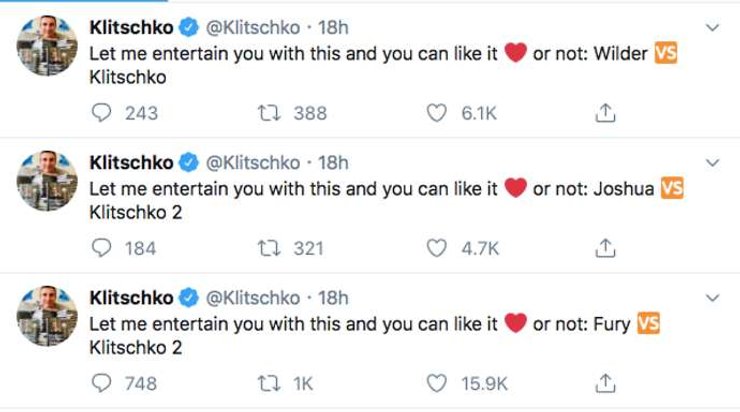
Task: Reply to the Fury vs Klitschko 2 tweet
Action: tap(100, 383)
